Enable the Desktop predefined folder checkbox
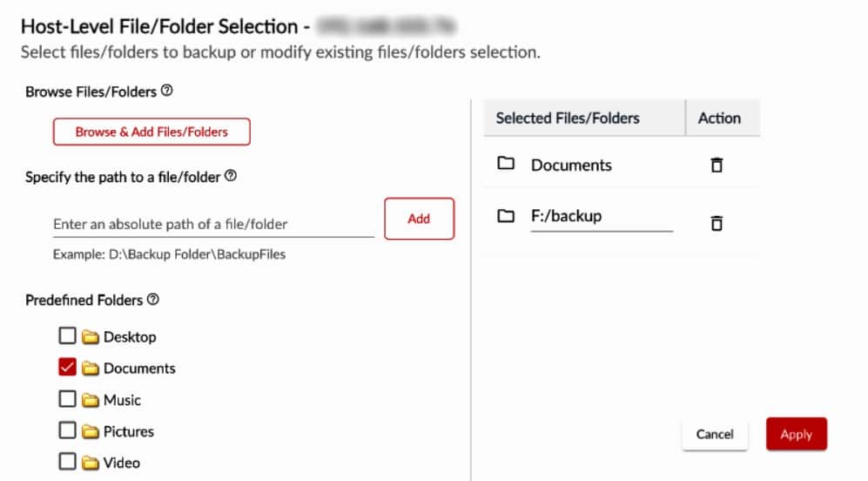The height and width of the screenshot is (481, 868). click(67, 335)
